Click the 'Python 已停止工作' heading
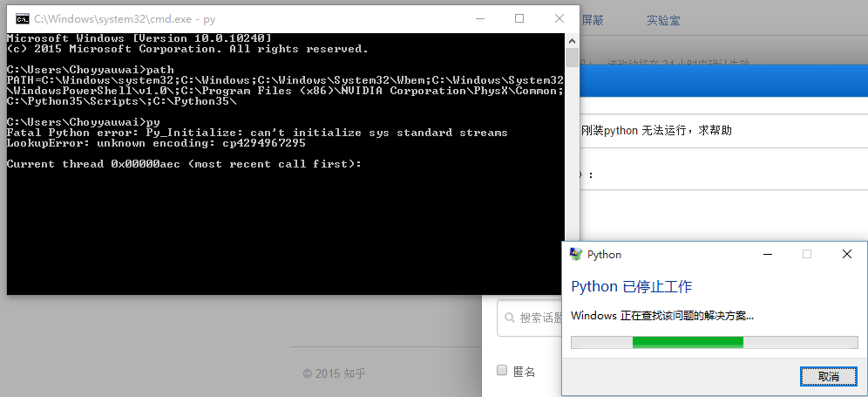 (x=631, y=287)
